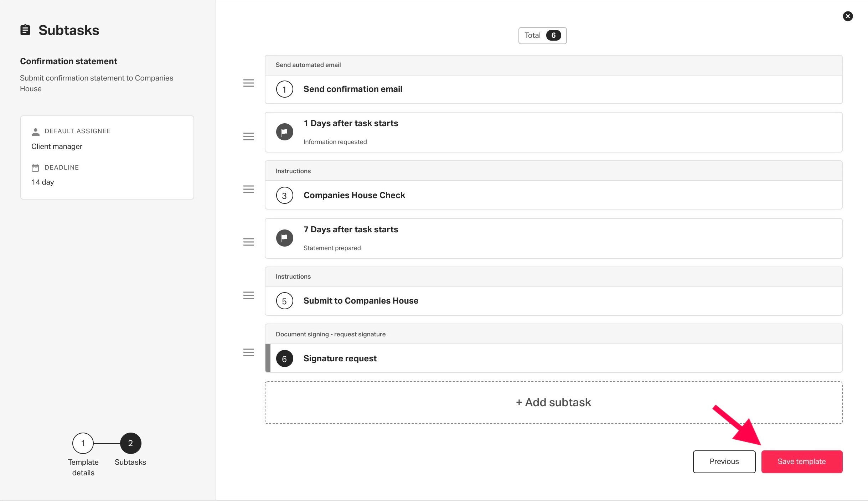Open the Companies House Check subtask
Viewport: 868px width, 501px height.
(x=553, y=195)
